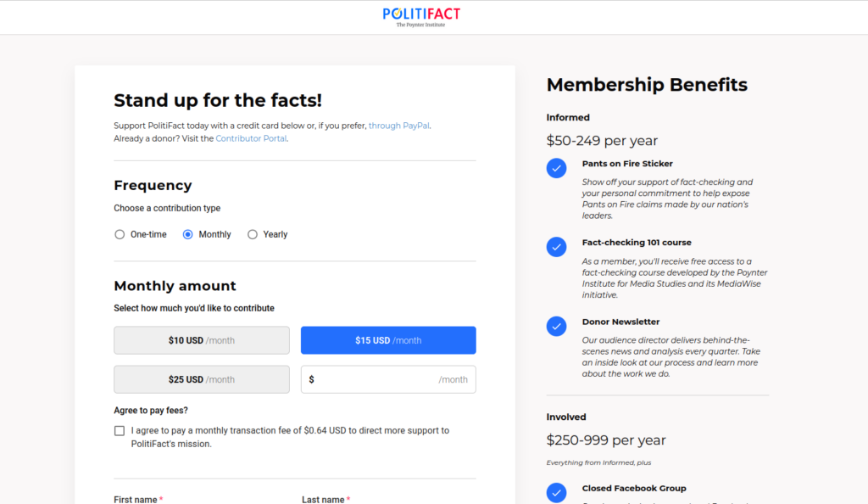Image resolution: width=868 pixels, height=504 pixels.
Task: Click the checkmark icon next to Fact-checking 101 course
Action: tap(557, 247)
